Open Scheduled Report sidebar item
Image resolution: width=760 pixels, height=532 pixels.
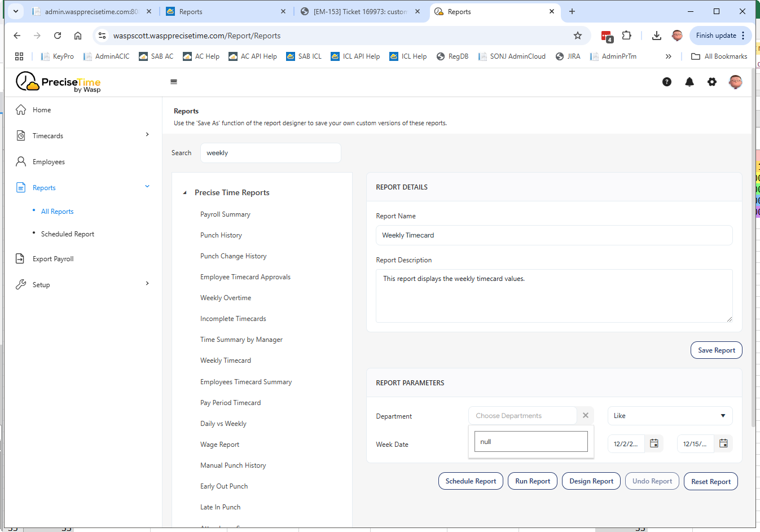pos(68,234)
